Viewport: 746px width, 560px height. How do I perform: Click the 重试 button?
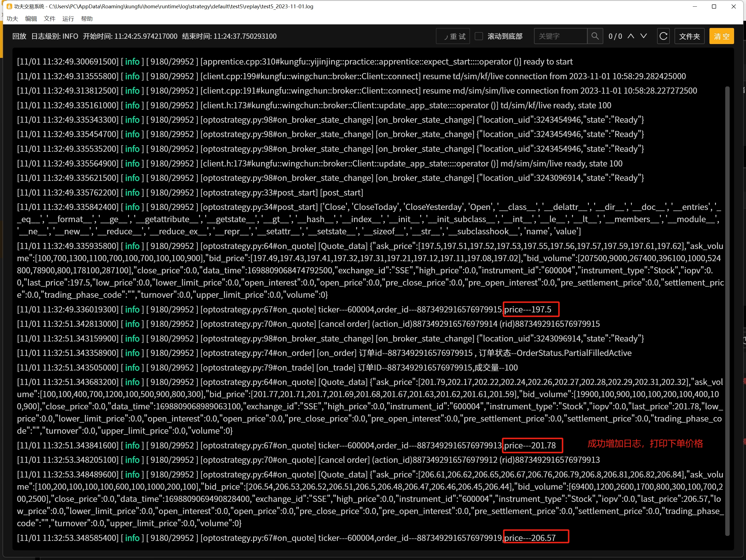(453, 36)
